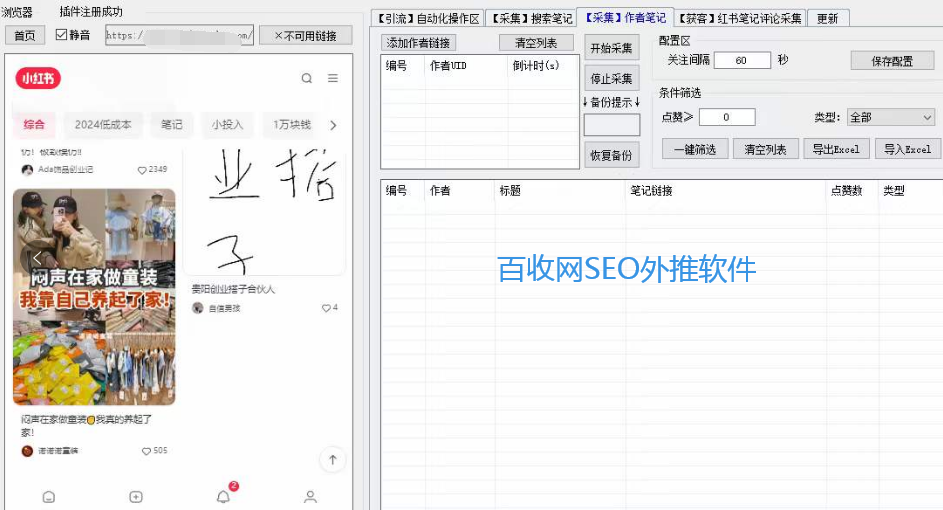
Task: Open the 闷声在家做童装 photo thumbnail
Action: (x=94, y=297)
